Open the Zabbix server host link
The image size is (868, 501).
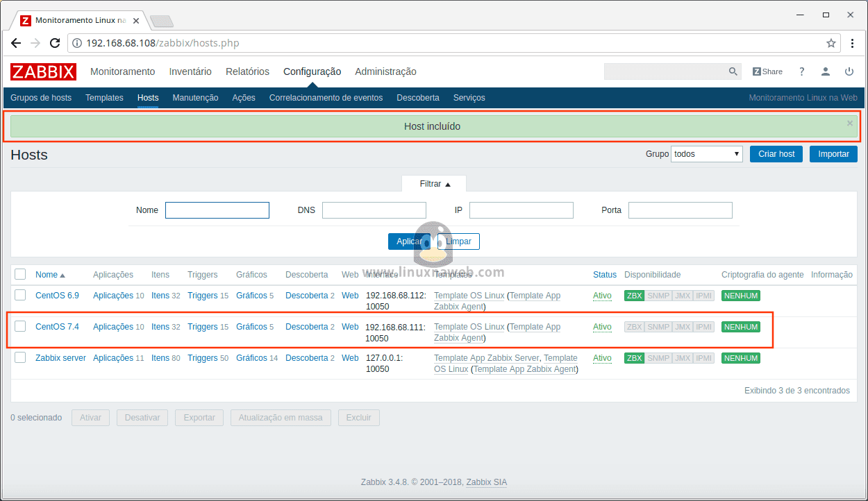(x=60, y=358)
